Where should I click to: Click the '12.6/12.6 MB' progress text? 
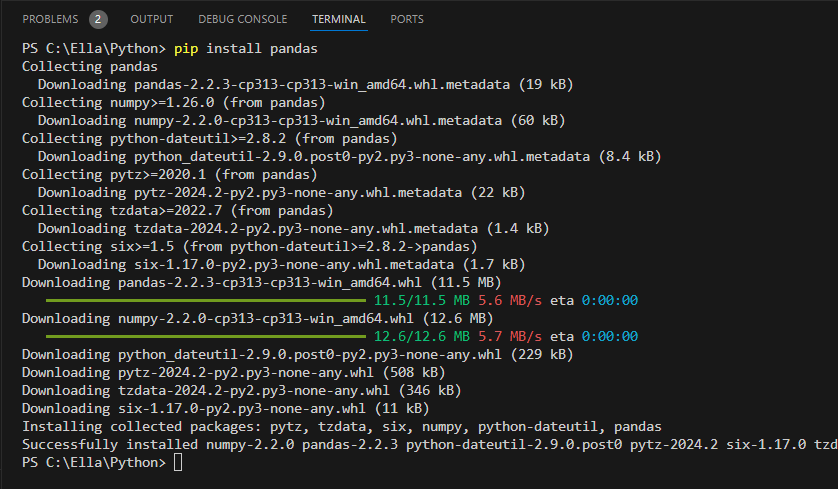click(422, 337)
